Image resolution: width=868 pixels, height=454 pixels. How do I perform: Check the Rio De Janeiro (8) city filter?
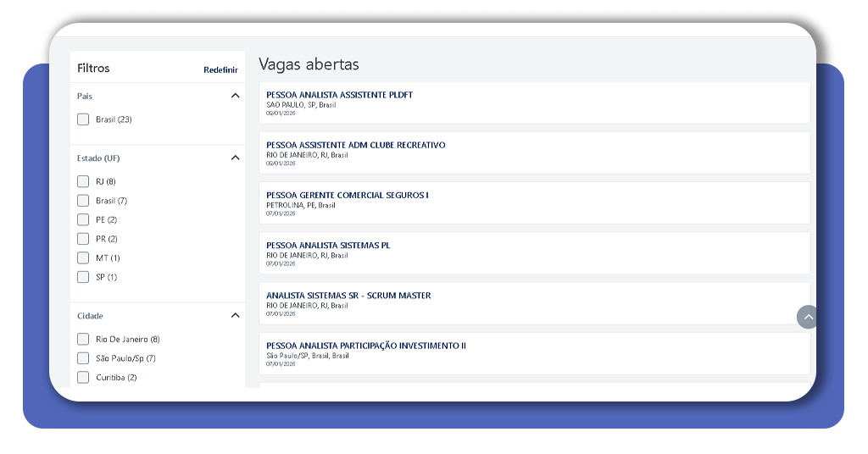click(83, 339)
